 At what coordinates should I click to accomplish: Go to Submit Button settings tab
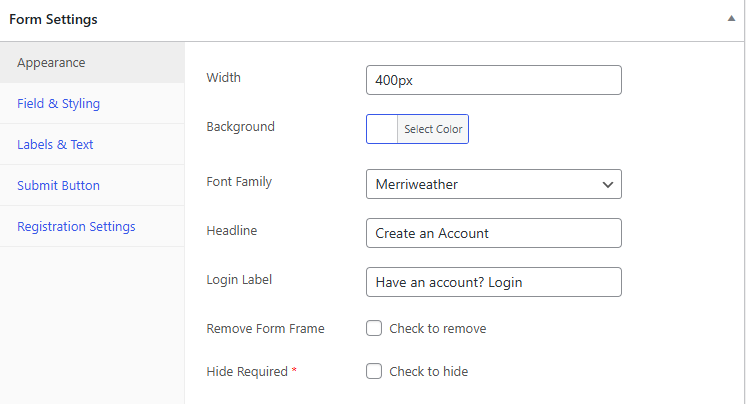pyautogui.click(x=92, y=185)
